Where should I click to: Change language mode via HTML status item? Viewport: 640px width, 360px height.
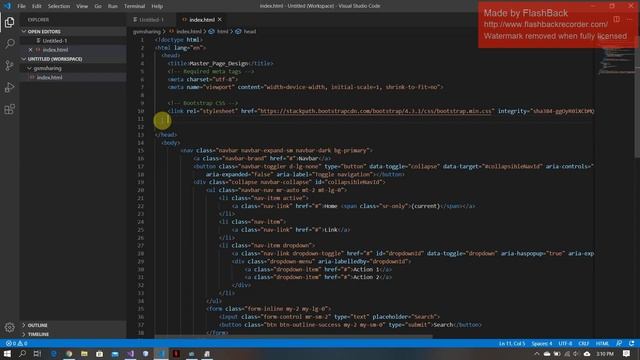602,344
